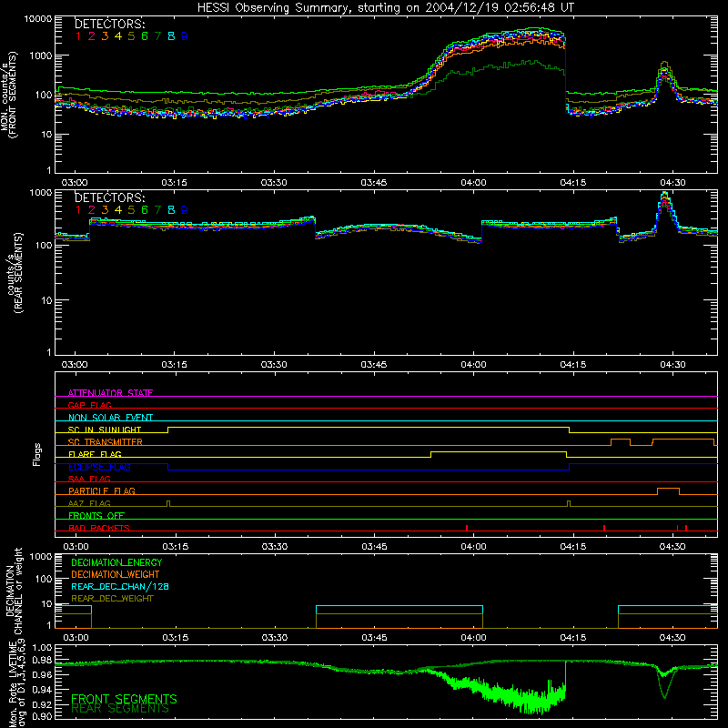The width and height of the screenshot is (728, 728).
Task: Click the REAR_DEC_CHAN/128 legend entry
Action: tap(120, 586)
